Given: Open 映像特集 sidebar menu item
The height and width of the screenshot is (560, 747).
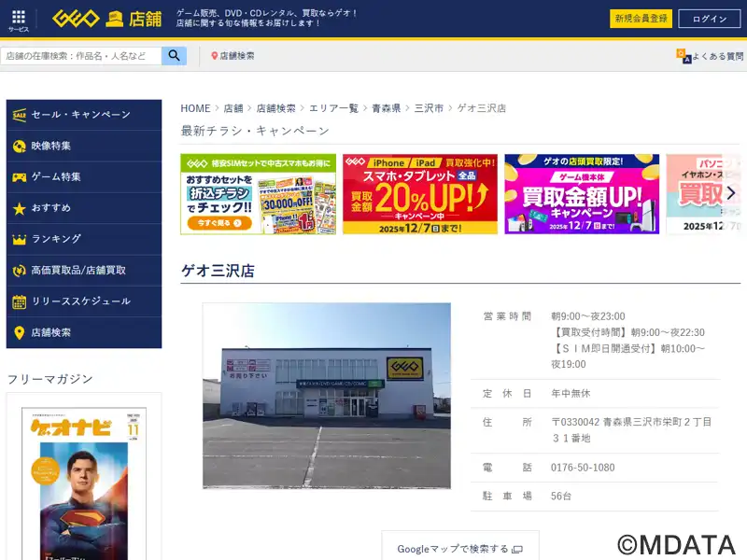Looking at the screenshot, I should click(84, 147).
